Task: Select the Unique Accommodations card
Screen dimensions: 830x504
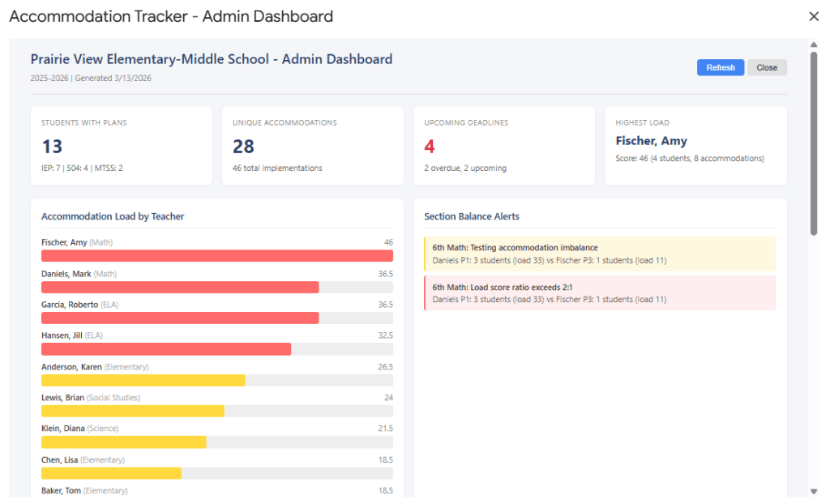Action: [313, 146]
